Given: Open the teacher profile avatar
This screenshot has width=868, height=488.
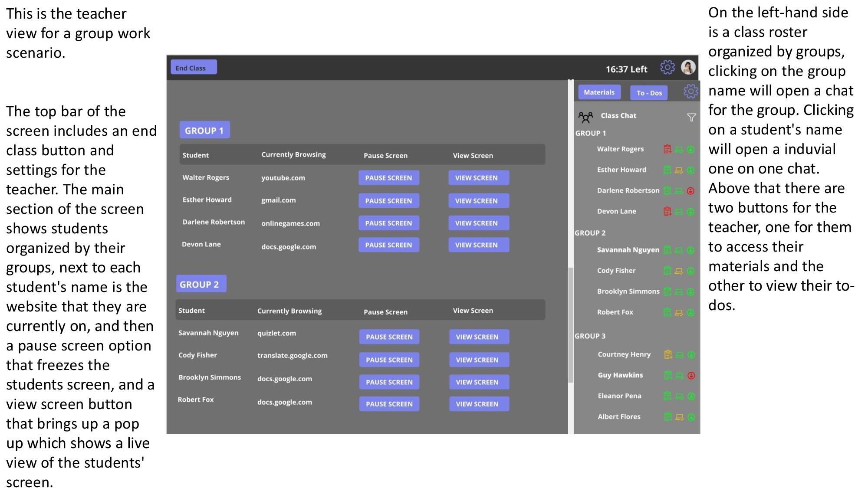Looking at the screenshot, I should pos(688,67).
